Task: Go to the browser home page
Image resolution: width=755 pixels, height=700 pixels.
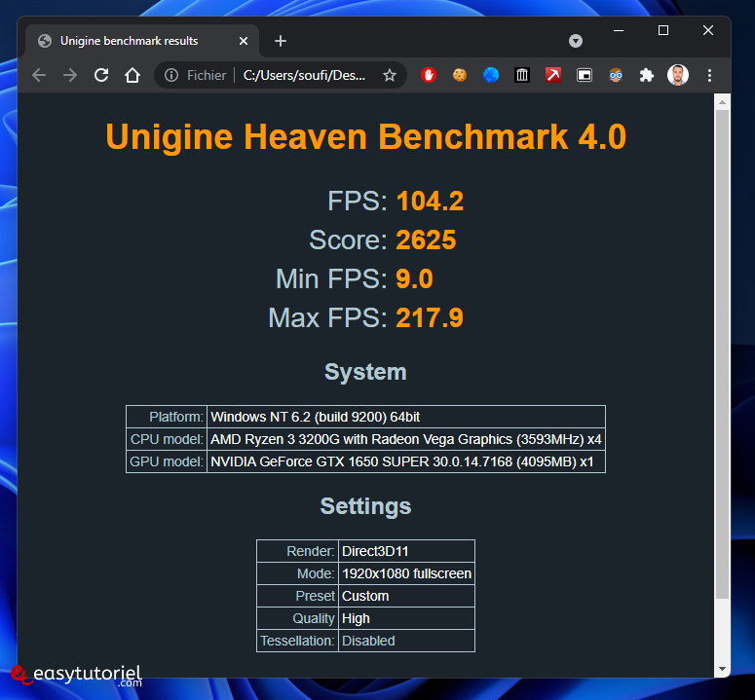Action: pos(132,75)
